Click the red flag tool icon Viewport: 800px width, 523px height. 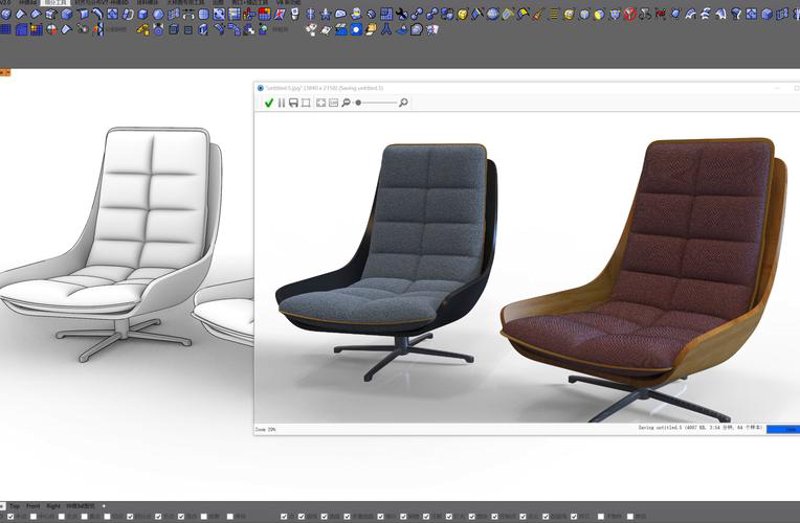coord(661,14)
